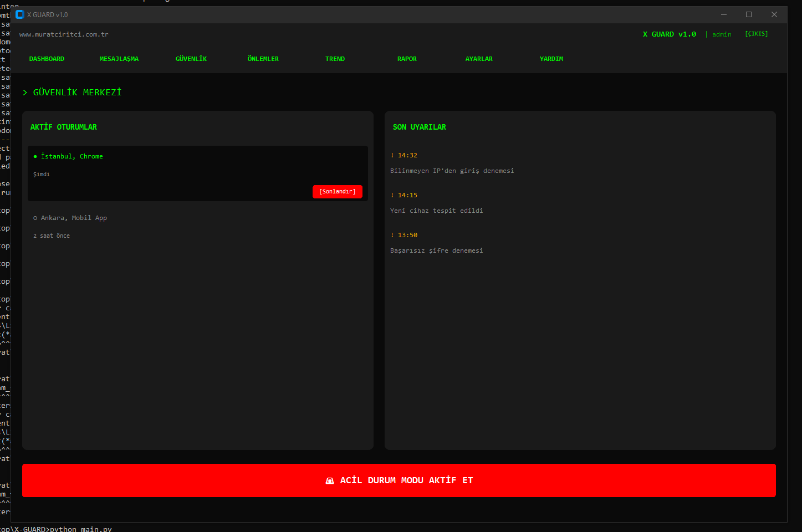
Task: Maximize the X GUARD window
Action: [x=749, y=14]
